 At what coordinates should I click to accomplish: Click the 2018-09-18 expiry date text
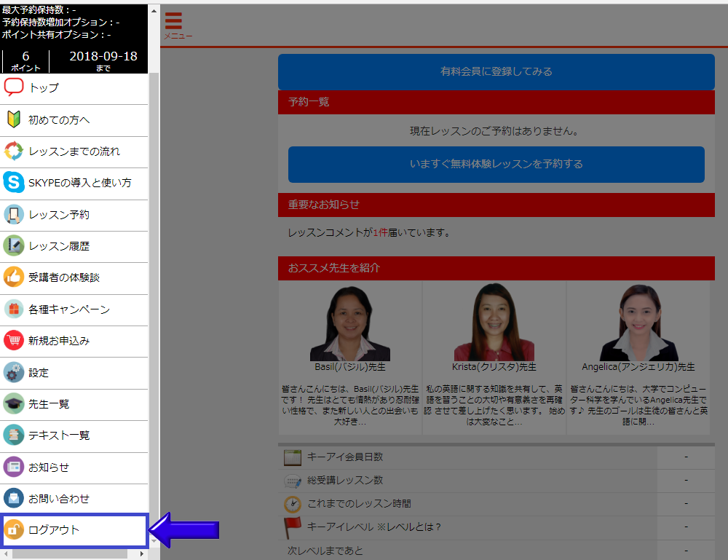point(103,56)
